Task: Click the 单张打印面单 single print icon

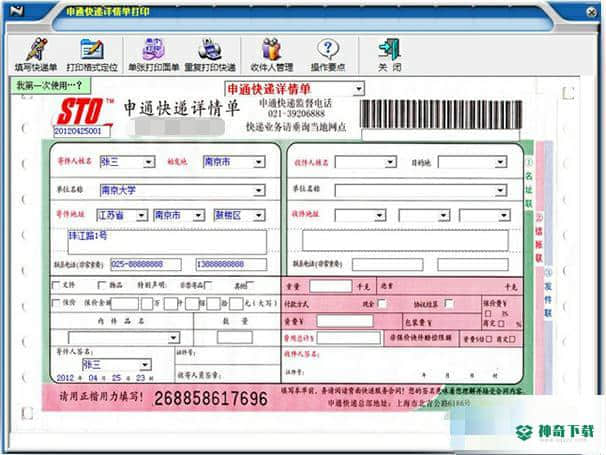Action: coord(153,55)
